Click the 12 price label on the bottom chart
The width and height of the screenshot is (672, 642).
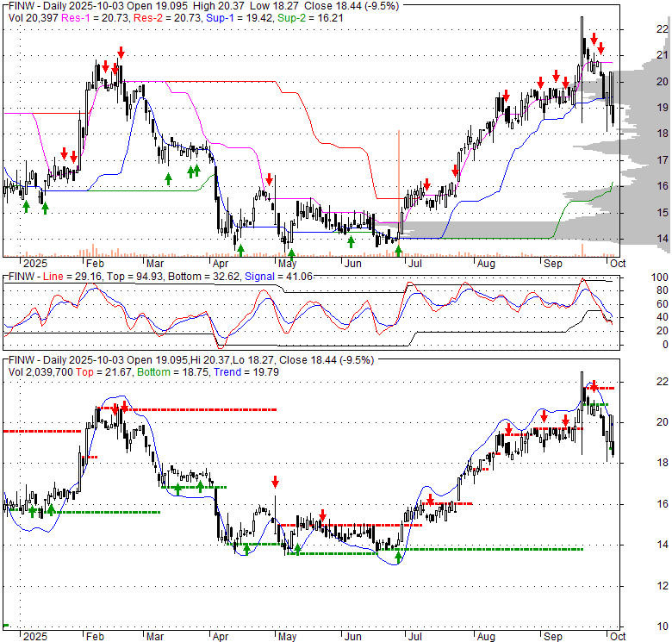coord(663,585)
